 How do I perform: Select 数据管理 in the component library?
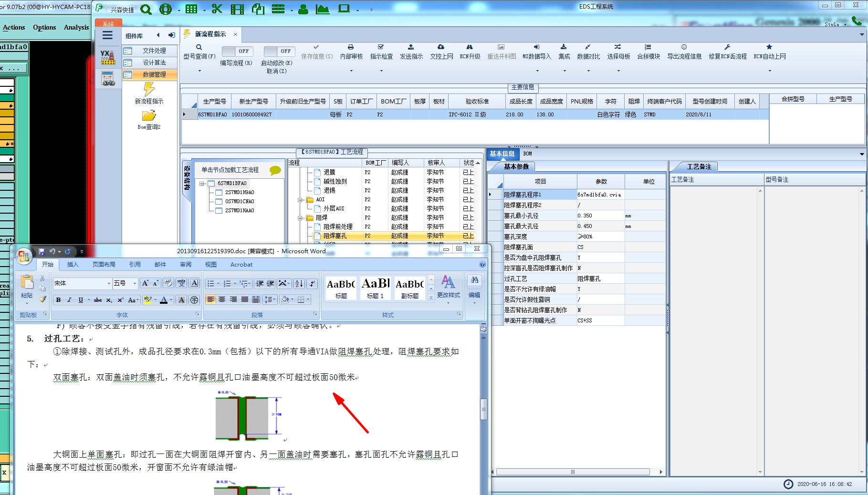[x=150, y=74]
